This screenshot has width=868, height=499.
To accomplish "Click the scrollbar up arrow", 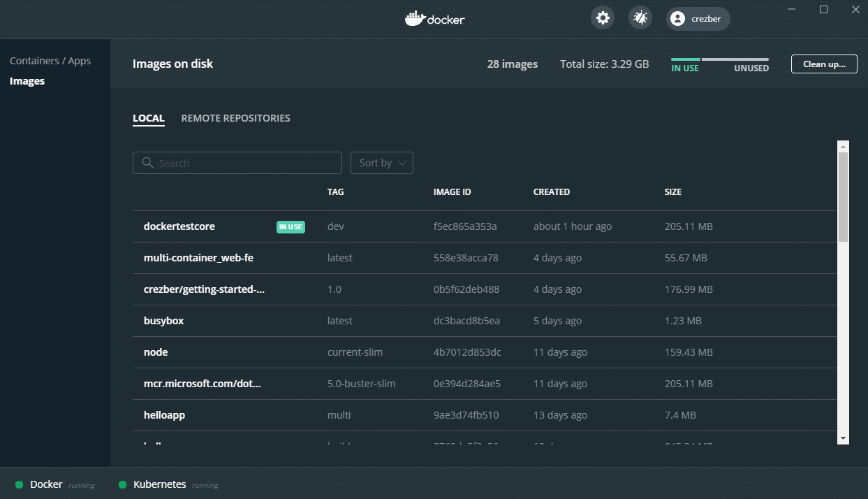I will [843, 147].
